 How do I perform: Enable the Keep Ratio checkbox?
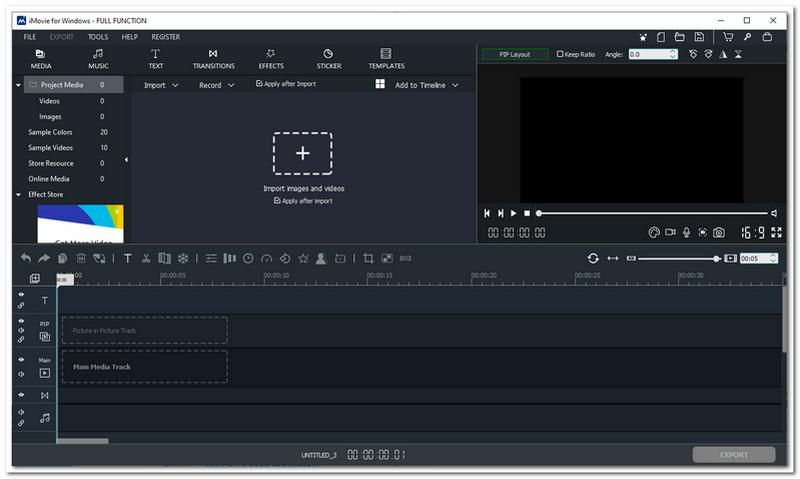click(x=561, y=54)
